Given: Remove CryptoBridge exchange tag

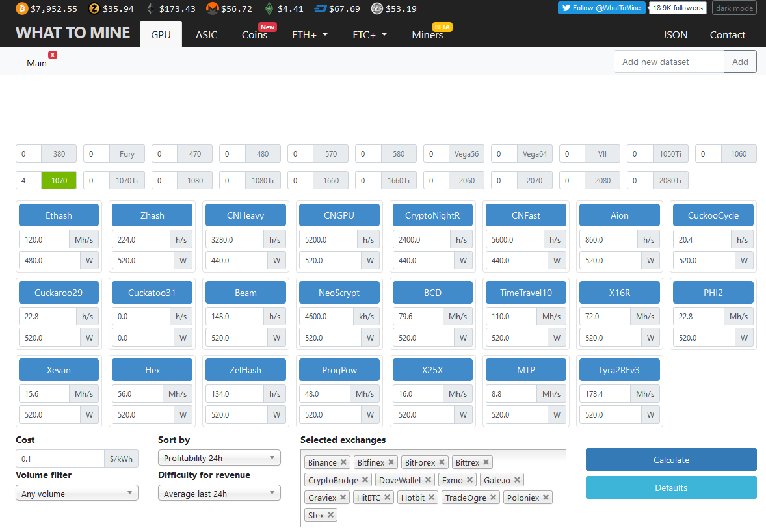Looking at the screenshot, I should [365, 480].
